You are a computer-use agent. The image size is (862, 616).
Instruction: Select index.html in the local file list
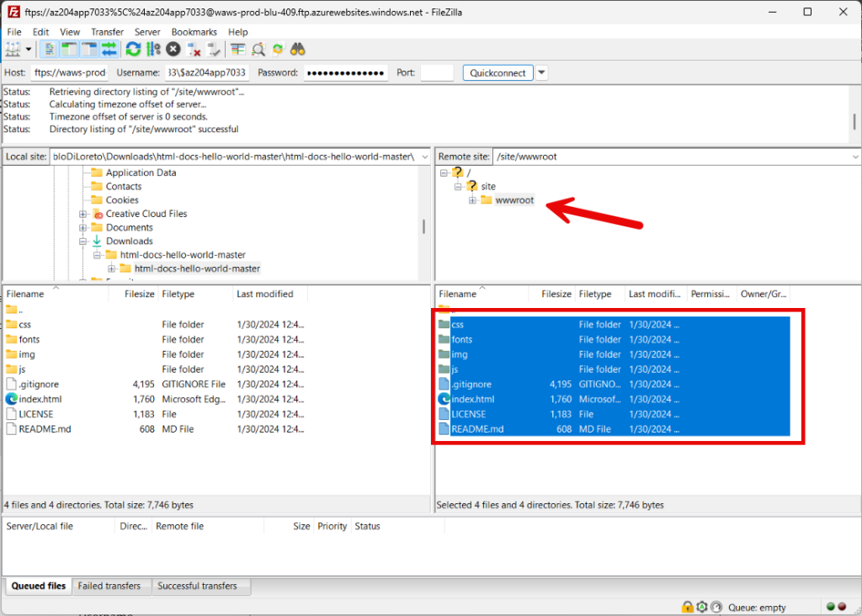pyautogui.click(x=40, y=399)
